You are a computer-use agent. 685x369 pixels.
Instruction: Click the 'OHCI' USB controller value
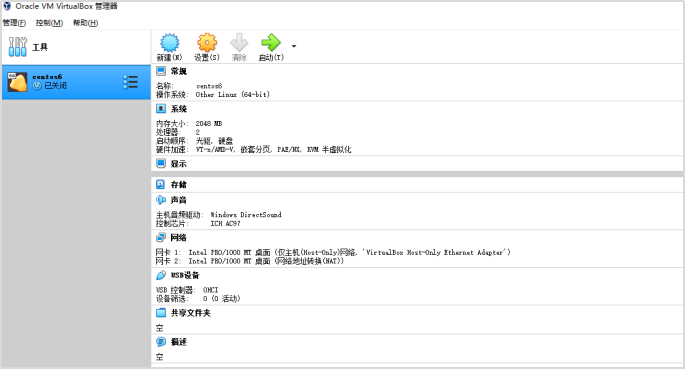[211, 290]
